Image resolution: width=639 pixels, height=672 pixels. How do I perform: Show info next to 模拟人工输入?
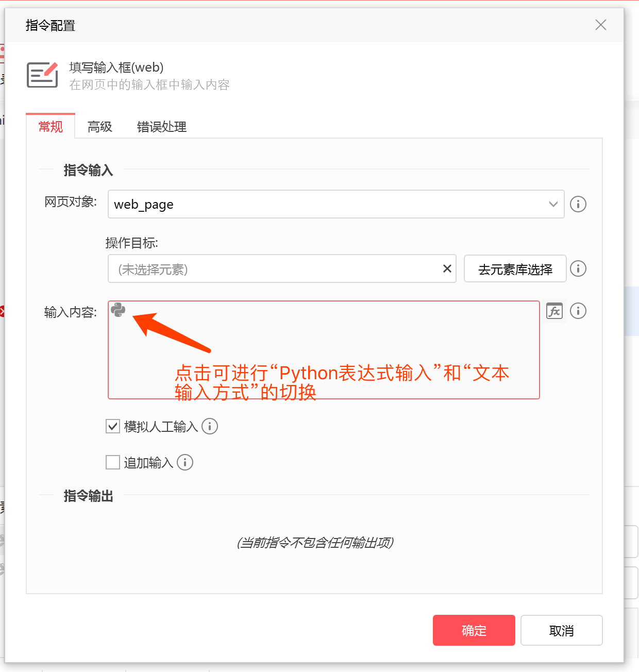click(x=210, y=426)
